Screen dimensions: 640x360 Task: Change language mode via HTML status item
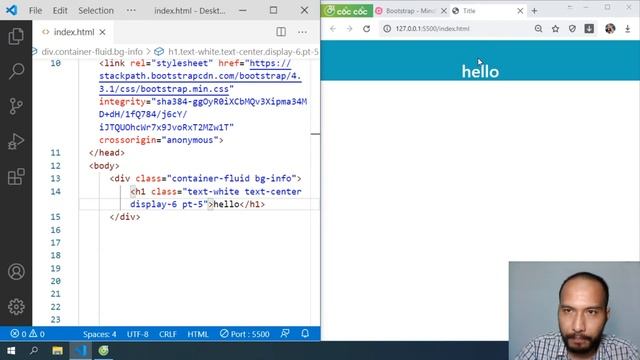[198, 334]
